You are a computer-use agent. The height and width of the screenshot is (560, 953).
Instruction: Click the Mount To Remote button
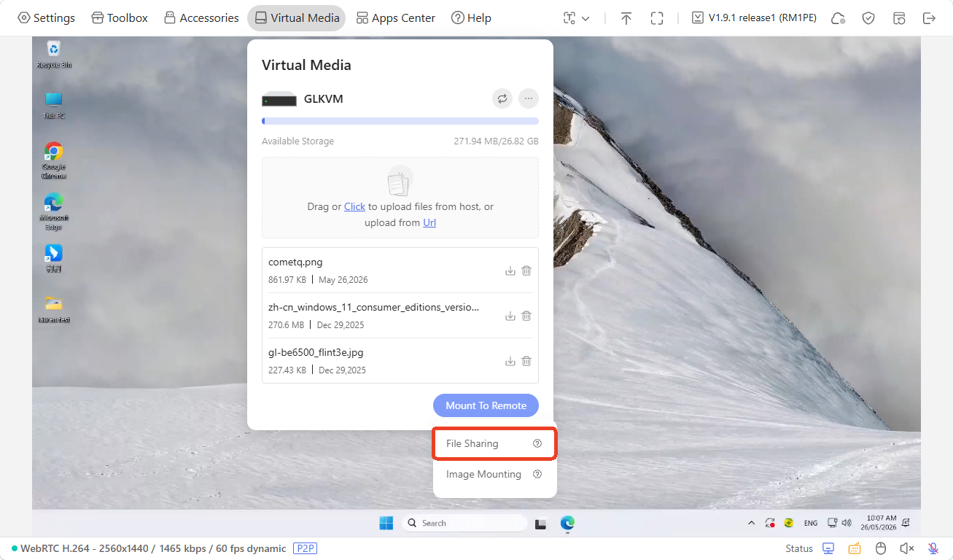click(486, 405)
